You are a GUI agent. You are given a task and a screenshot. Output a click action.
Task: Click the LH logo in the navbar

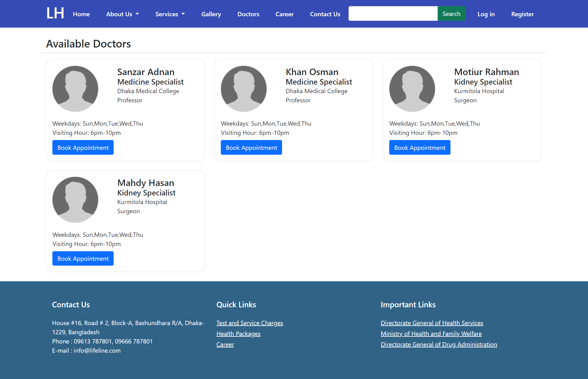click(55, 13)
